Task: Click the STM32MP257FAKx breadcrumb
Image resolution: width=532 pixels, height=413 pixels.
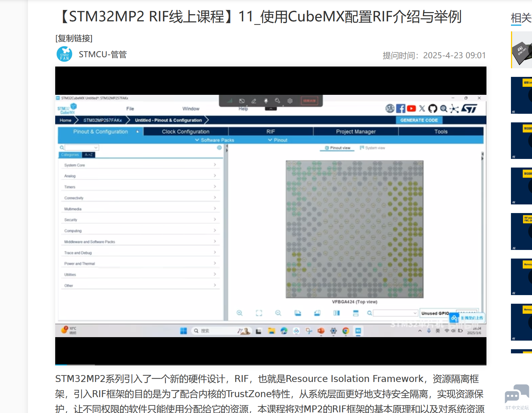Action: 102,120
